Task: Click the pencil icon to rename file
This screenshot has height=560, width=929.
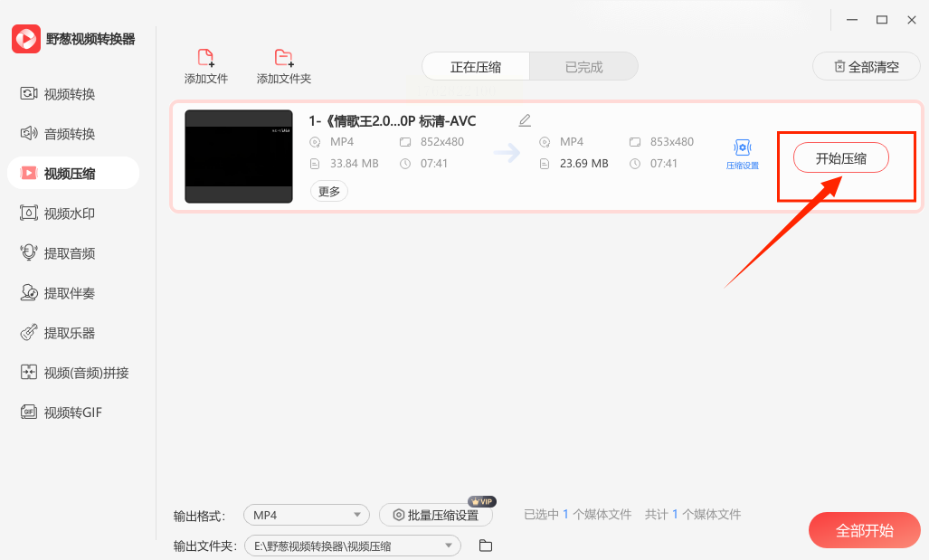Action: pos(525,120)
